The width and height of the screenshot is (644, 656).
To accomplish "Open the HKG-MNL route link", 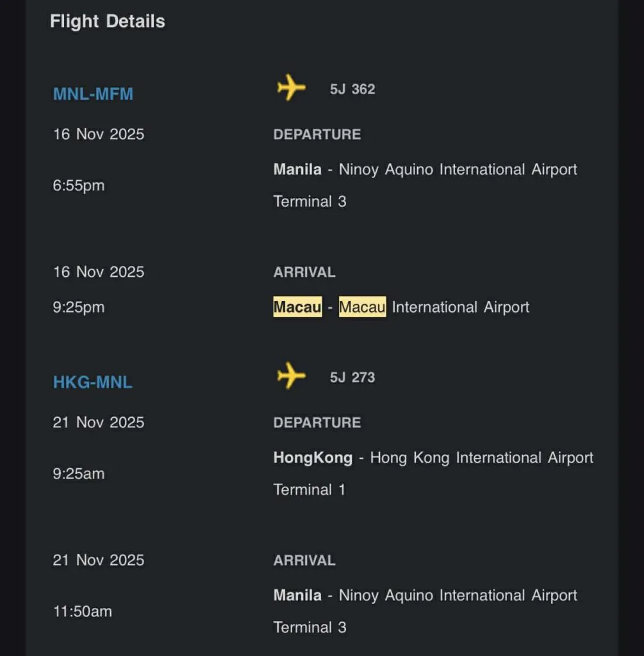I will click(x=92, y=382).
